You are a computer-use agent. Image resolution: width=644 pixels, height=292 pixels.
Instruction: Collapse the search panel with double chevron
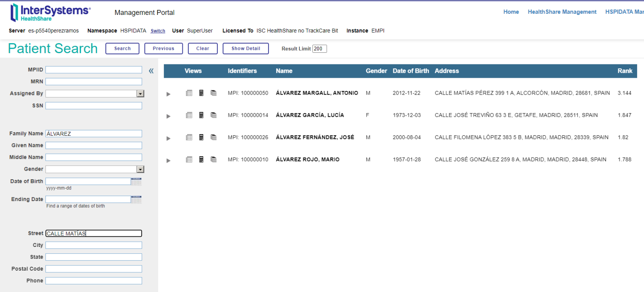151,71
